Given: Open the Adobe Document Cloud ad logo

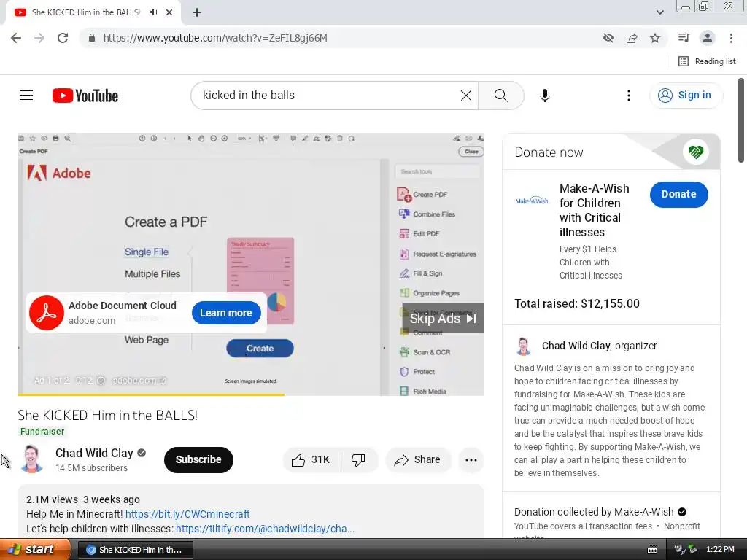Looking at the screenshot, I should (46, 313).
